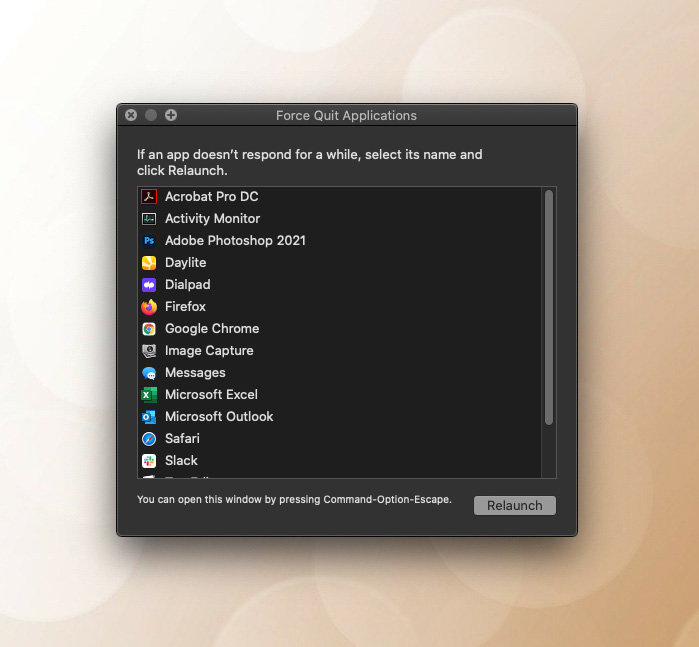Click the Dialpad app icon
The image size is (699, 647).
[x=149, y=284]
